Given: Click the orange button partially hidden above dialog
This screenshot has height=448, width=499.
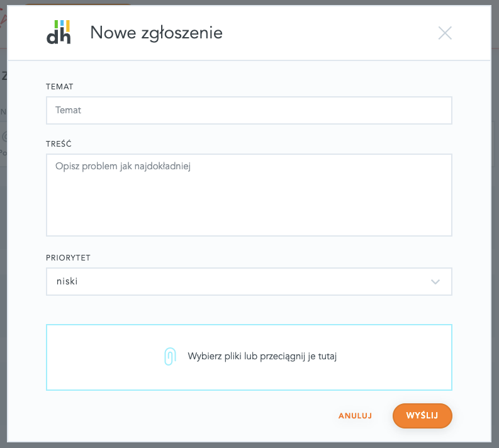Looking at the screenshot, I should (76, 4).
